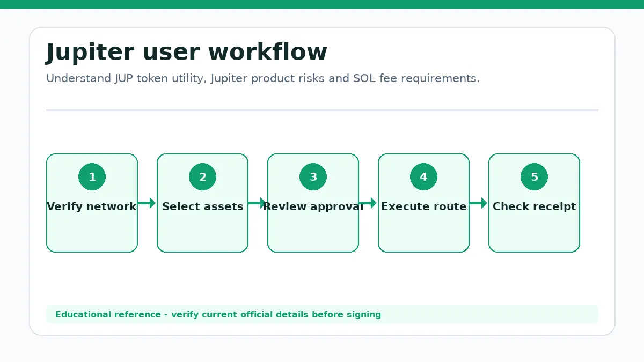Select the 'Select assets' label
The image size is (644, 362).
pyautogui.click(x=202, y=206)
